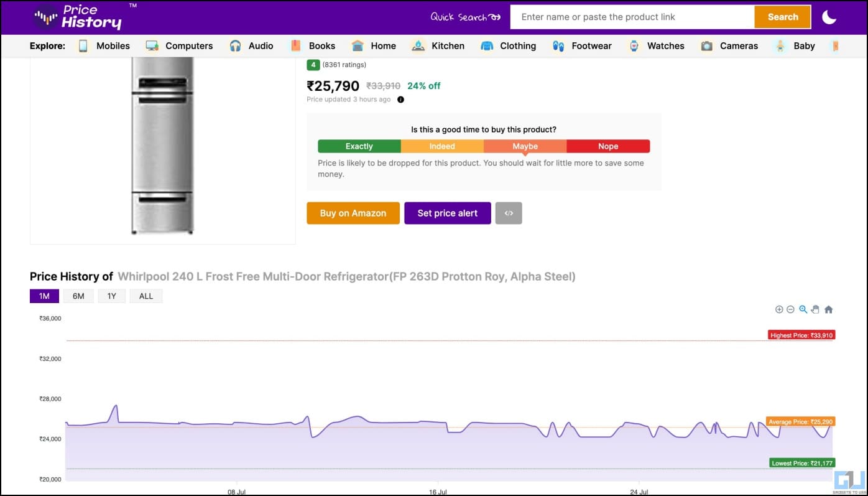Viewport: 868px width, 496px height.
Task: Click the Mobiles category icon
Action: [x=83, y=46]
